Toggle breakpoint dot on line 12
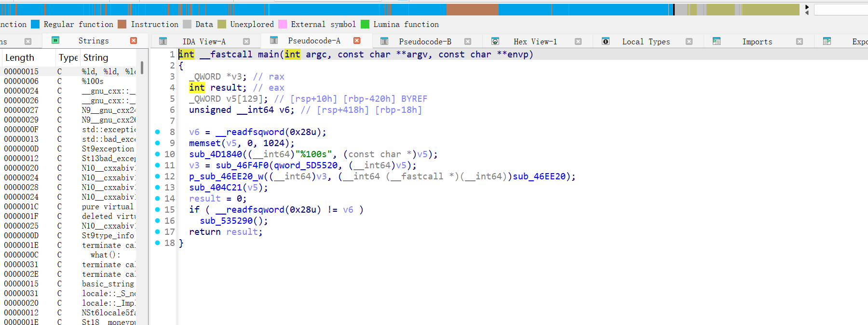Screen dimensions: 868x325 point(158,176)
